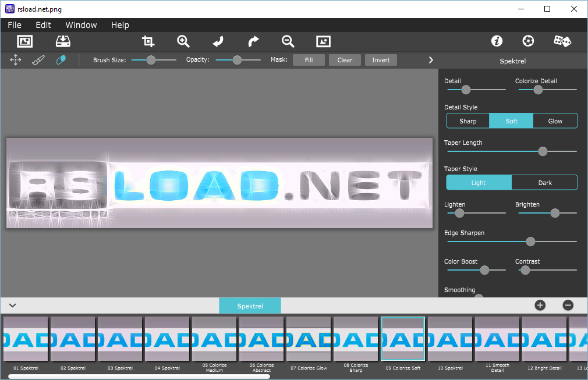Click the Spektrel panel title
The image size is (588, 380).
coord(513,61)
